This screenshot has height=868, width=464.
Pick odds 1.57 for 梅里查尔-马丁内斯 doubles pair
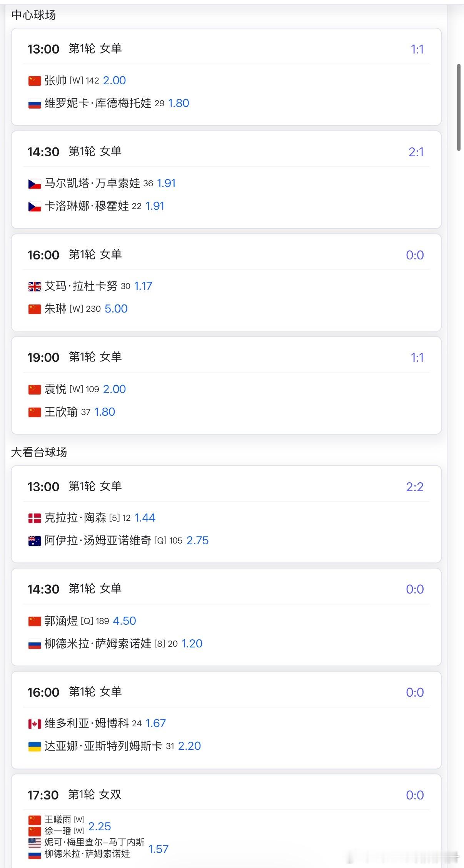pos(159,849)
